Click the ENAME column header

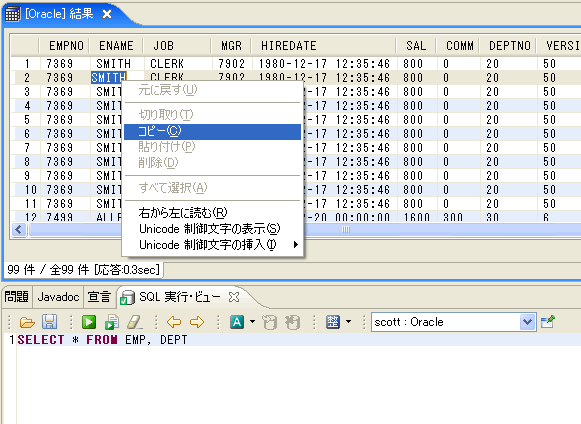116,46
